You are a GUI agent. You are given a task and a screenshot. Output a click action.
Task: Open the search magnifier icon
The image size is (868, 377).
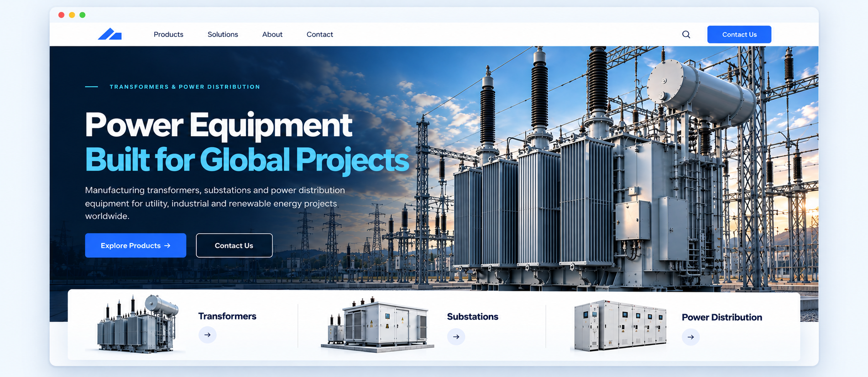[x=686, y=35]
